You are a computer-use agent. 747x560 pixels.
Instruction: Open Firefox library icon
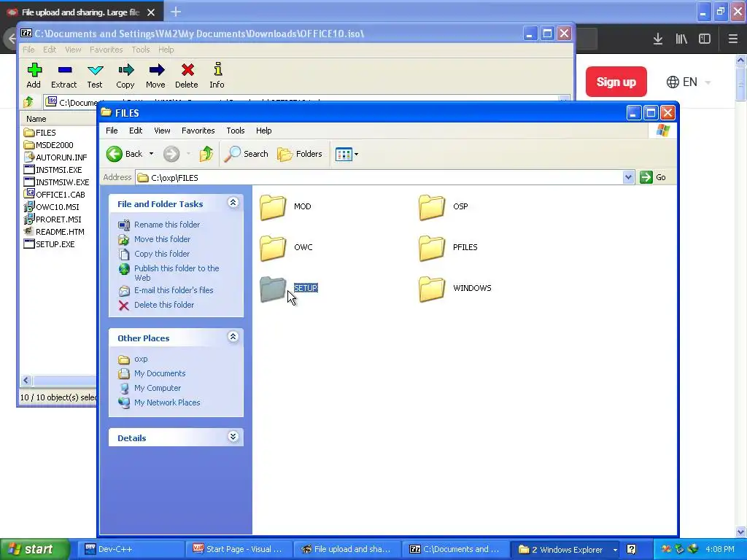[x=681, y=39]
